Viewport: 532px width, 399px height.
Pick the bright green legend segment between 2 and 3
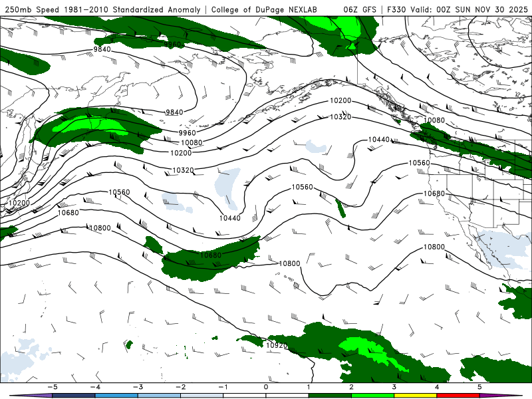tap(372, 396)
